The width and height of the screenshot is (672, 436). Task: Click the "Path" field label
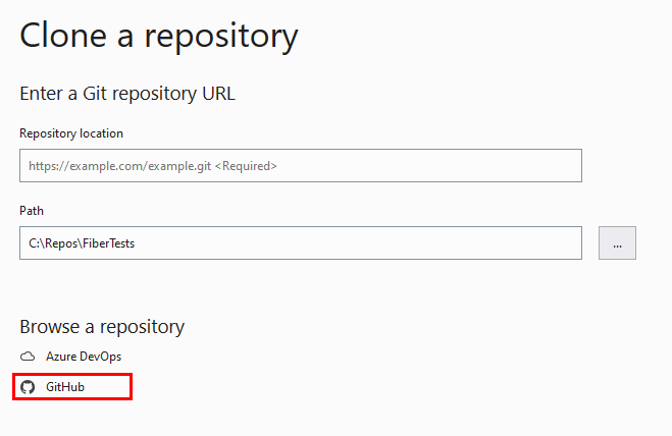31,211
